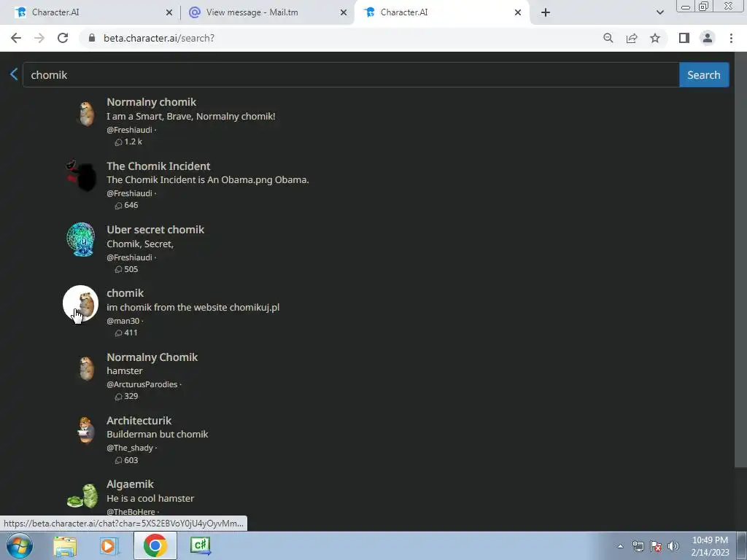Open Windows Explorer from taskbar

pos(65,546)
